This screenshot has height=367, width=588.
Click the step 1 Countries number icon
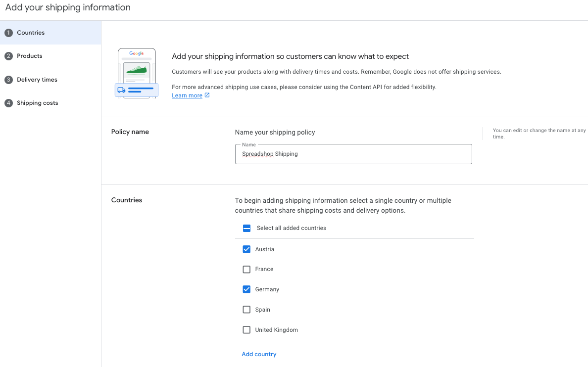(x=8, y=33)
